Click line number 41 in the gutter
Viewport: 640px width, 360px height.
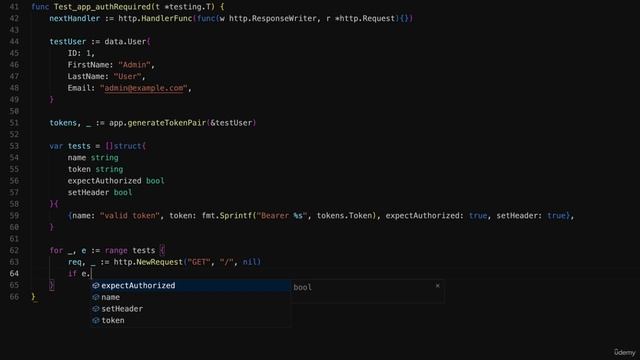tap(14, 7)
